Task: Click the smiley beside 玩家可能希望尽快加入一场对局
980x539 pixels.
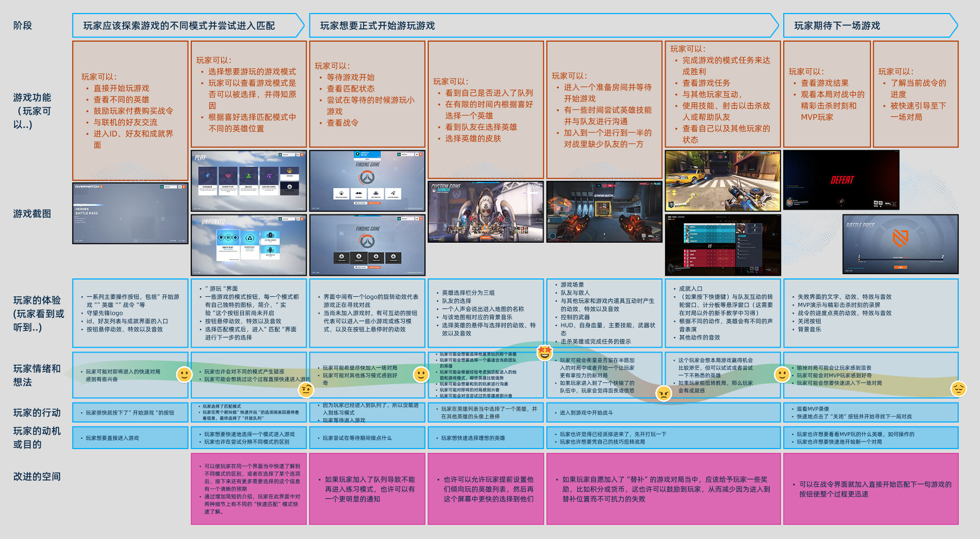Action: pos(421,374)
